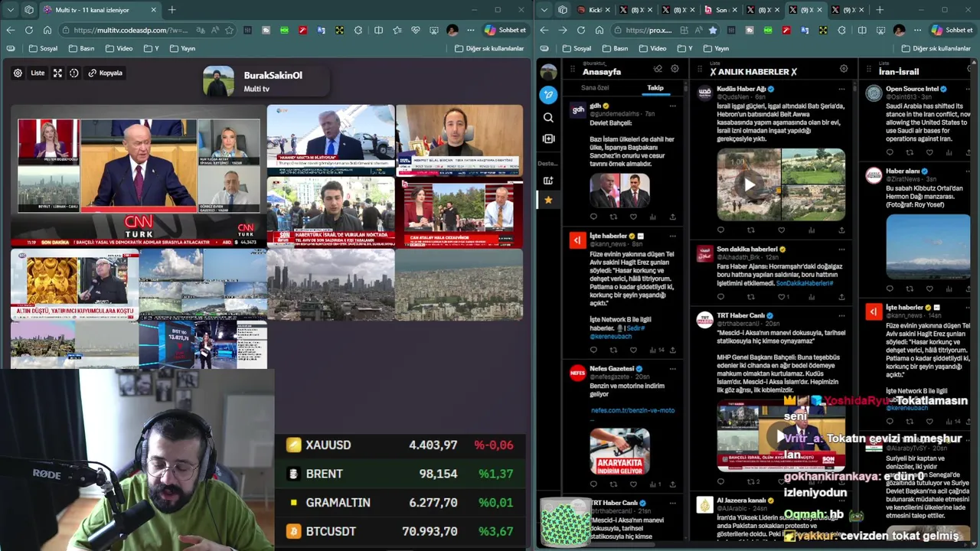The width and height of the screenshot is (980, 551).
Task: Expand Diğer sık kullanılanlar in right browser
Action: click(936, 48)
